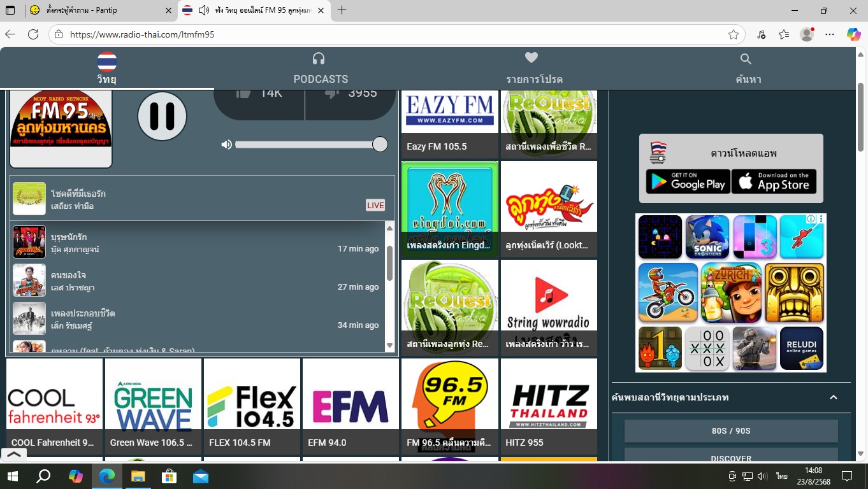Viewport: 868px width, 489px height.
Task: Open the FLEX 104.5 FM station
Action: pos(252,406)
